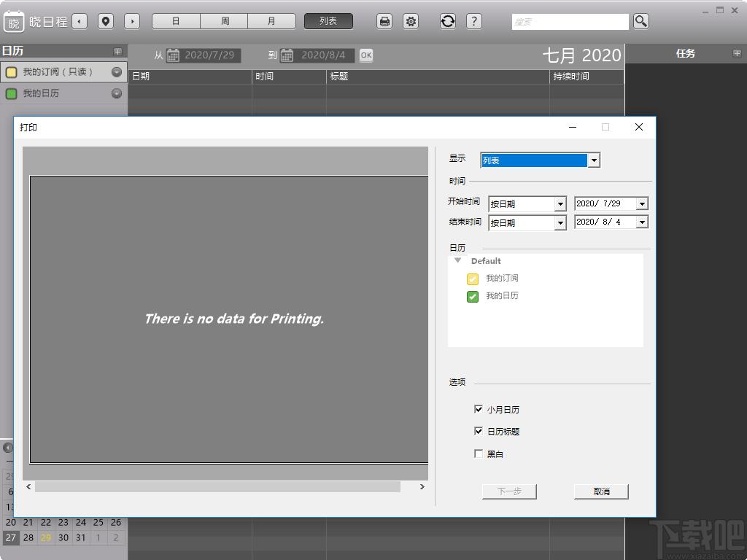Minimize the 打印 print dialog
The width and height of the screenshot is (747, 560).
(x=573, y=127)
